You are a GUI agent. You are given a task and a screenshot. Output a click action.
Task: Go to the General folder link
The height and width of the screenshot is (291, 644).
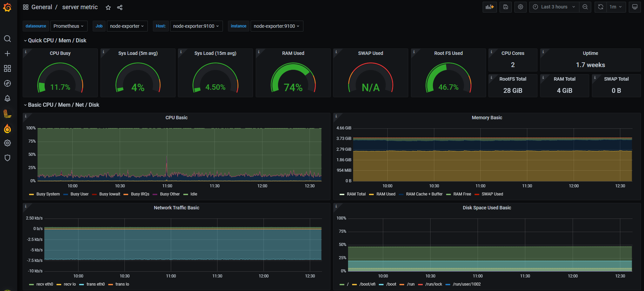pos(42,7)
